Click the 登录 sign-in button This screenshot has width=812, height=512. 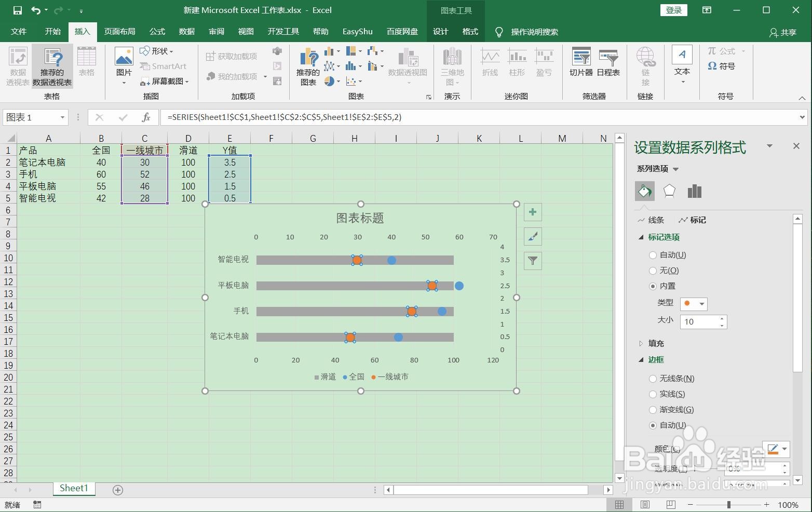coord(673,10)
